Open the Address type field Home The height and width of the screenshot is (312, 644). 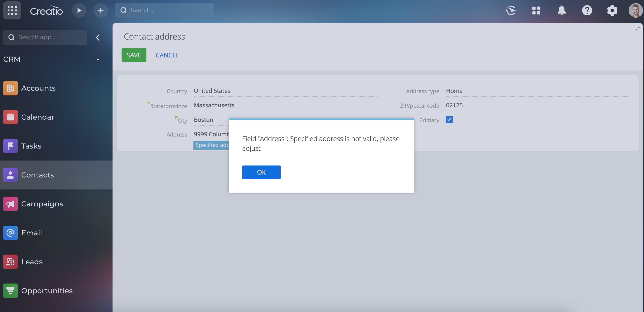pyautogui.click(x=538, y=91)
